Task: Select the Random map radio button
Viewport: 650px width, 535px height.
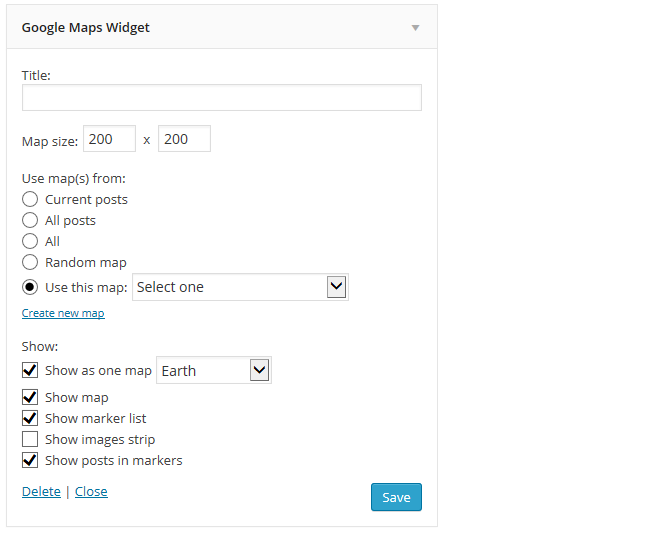Action: click(30, 262)
